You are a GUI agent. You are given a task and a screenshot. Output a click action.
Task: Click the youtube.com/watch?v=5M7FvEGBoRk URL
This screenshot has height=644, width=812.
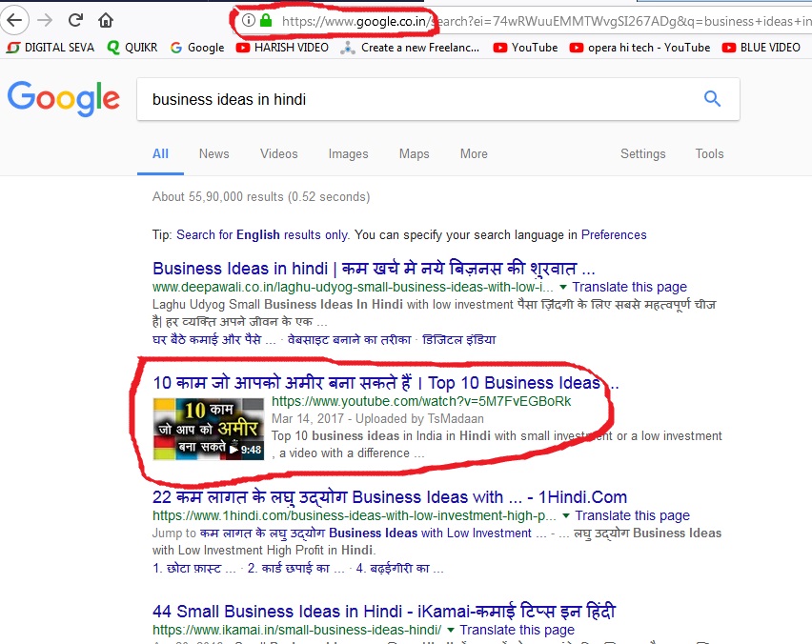(421, 401)
